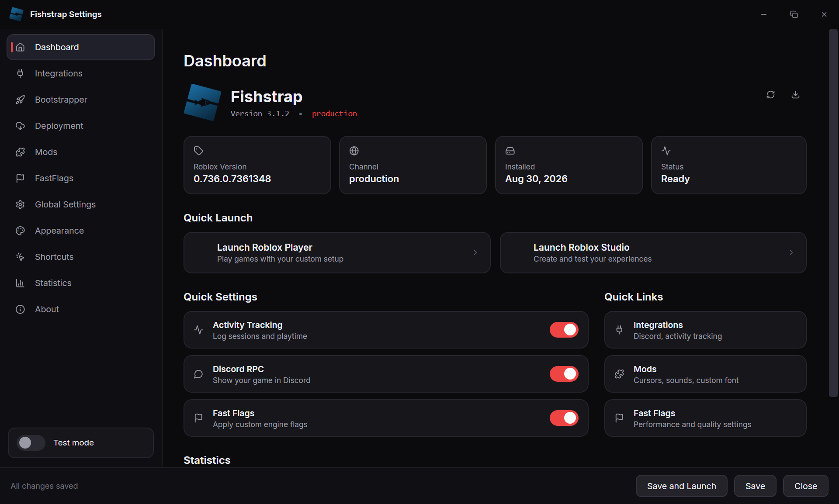Click the Fishstrap app icon in title bar
Image resolution: width=839 pixels, height=504 pixels.
click(17, 14)
